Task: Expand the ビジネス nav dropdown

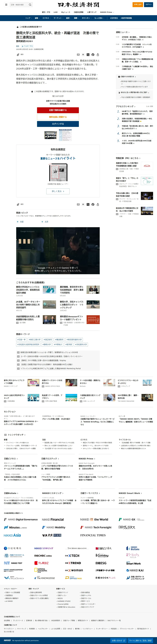Action: click(x=46, y=18)
